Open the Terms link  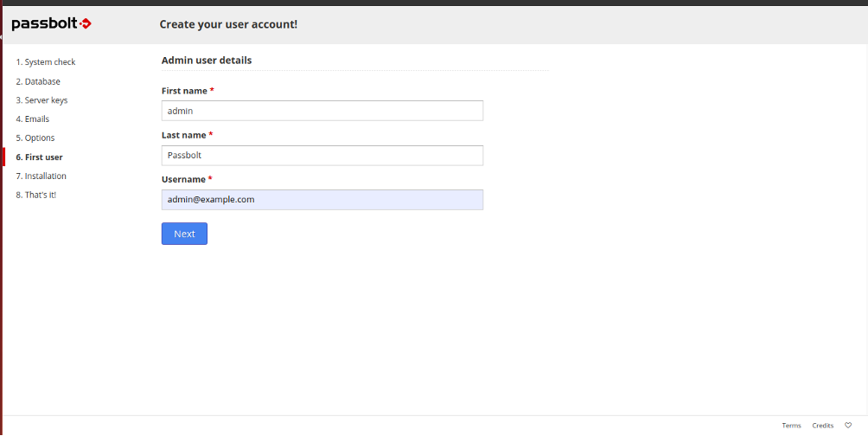pyautogui.click(x=791, y=426)
